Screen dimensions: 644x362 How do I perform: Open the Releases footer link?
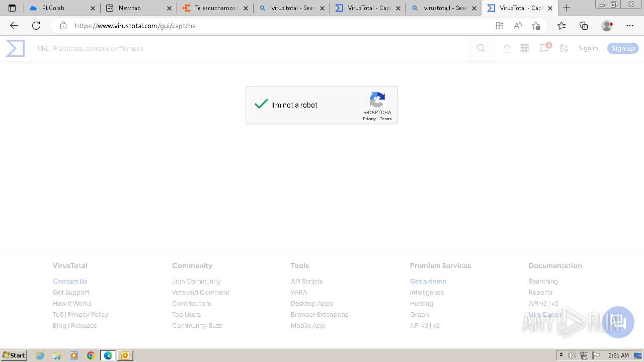(x=84, y=325)
